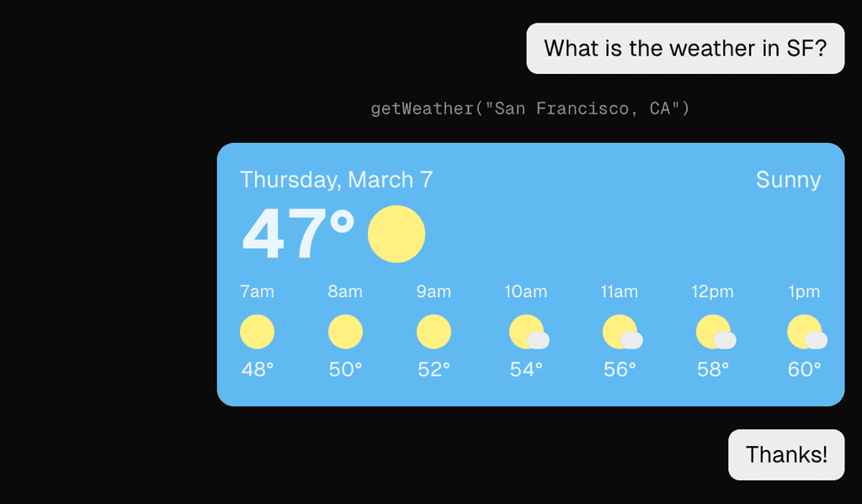Select the getWeather function call text
Screen dimensions: 862x504
pyautogui.click(x=531, y=108)
